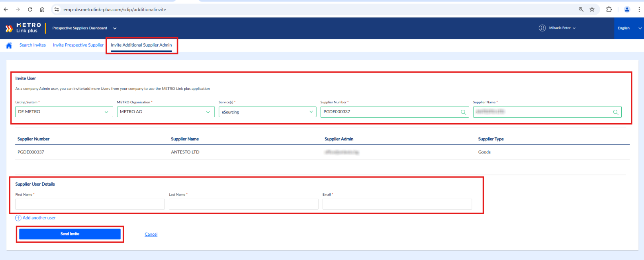Open Mihaela Peter user dropdown
644x260 pixels.
(x=562, y=28)
